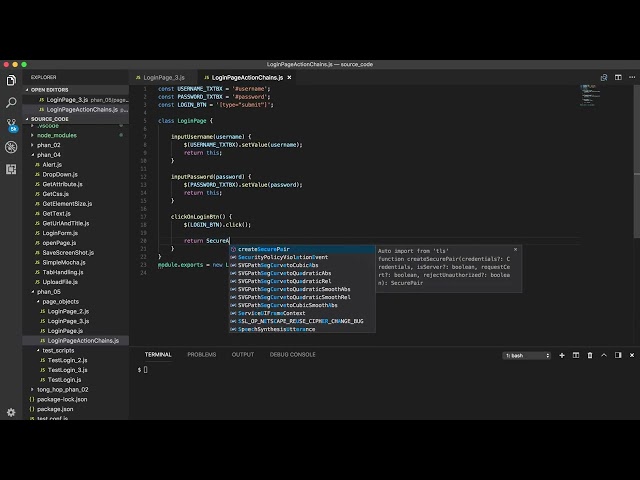The width and height of the screenshot is (640, 480).
Task: Switch to the PROBLEMS panel tab
Action: click(x=201, y=355)
